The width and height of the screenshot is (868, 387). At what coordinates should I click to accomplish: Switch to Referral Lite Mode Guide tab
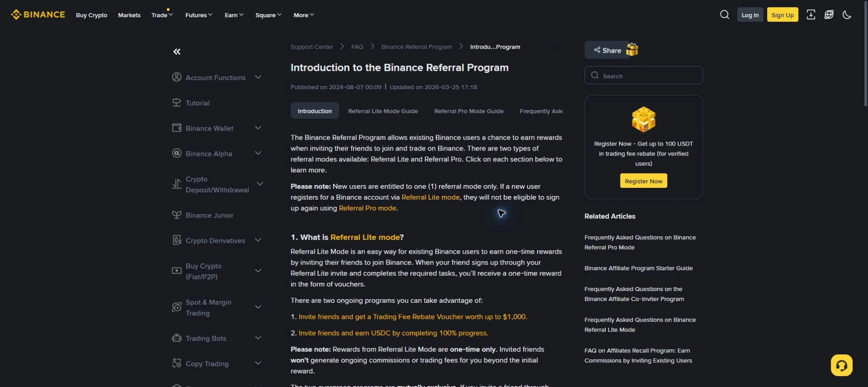coord(383,111)
